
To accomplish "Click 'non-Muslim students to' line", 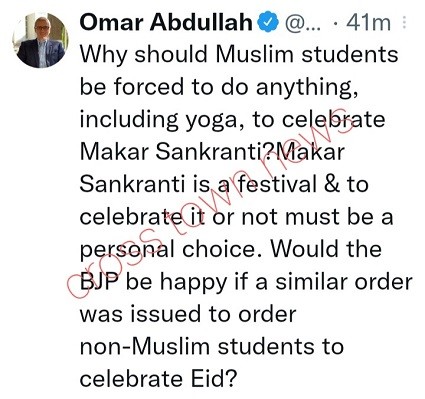I will coord(212,346).
